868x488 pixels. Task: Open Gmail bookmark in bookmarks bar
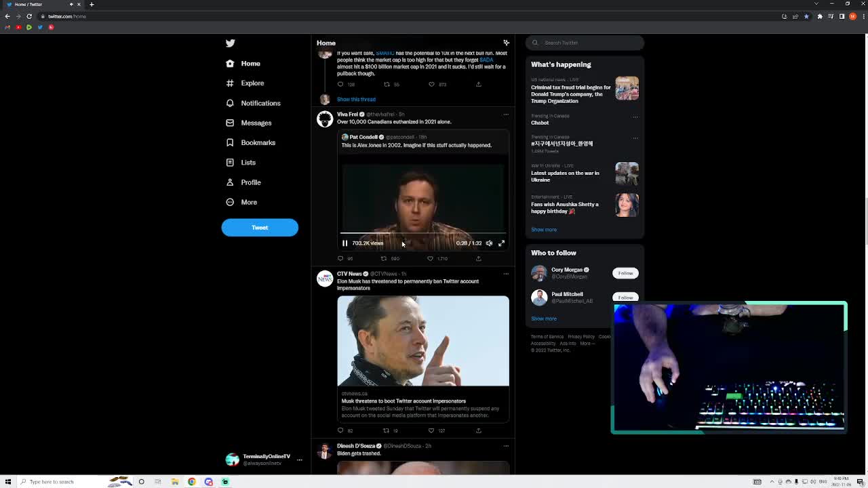pos(7,27)
